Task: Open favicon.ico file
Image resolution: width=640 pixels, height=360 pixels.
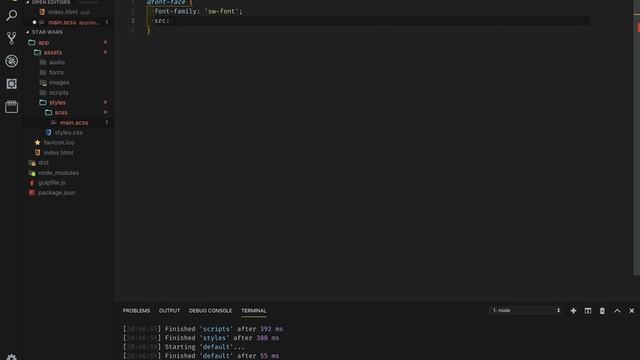Action: click(x=59, y=143)
